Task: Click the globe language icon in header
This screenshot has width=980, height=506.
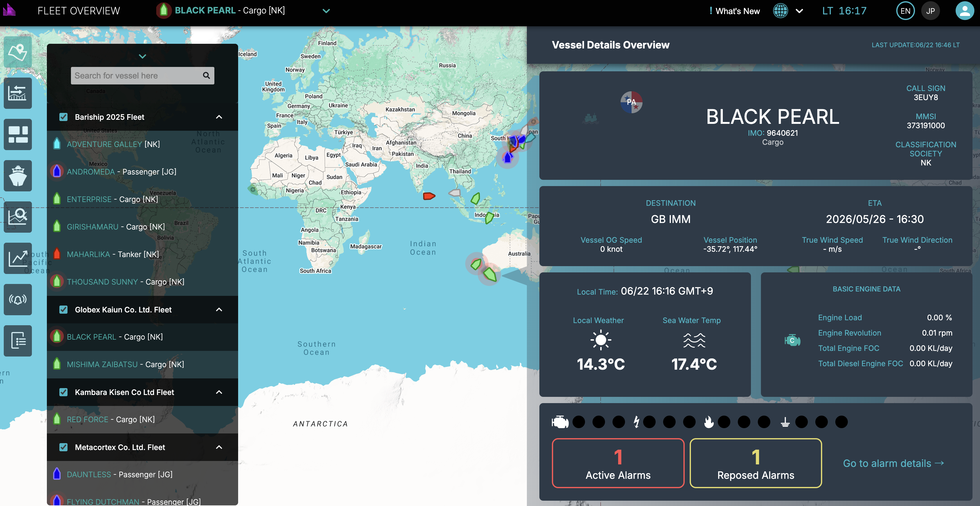Action: click(x=780, y=11)
